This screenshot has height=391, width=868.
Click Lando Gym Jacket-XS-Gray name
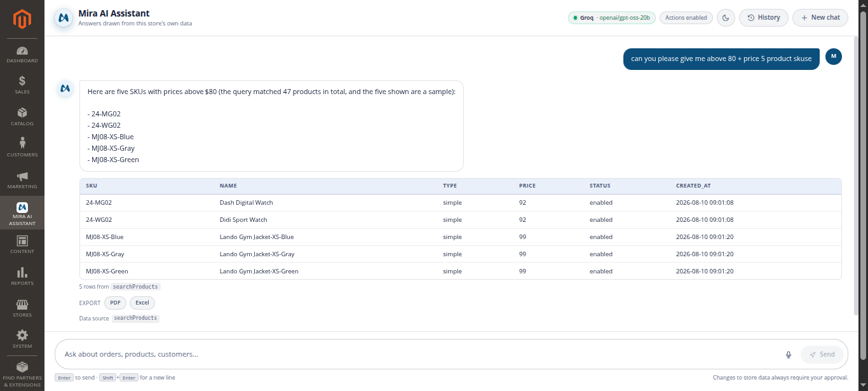pos(257,254)
